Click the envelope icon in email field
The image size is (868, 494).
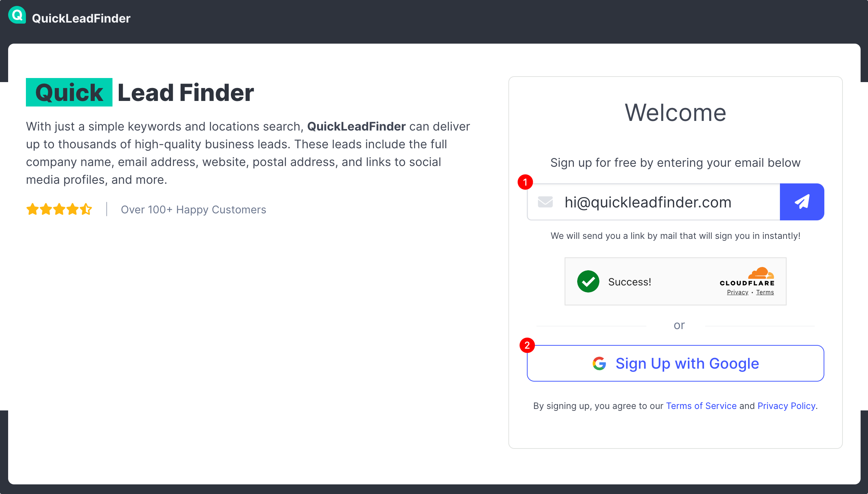click(x=545, y=202)
